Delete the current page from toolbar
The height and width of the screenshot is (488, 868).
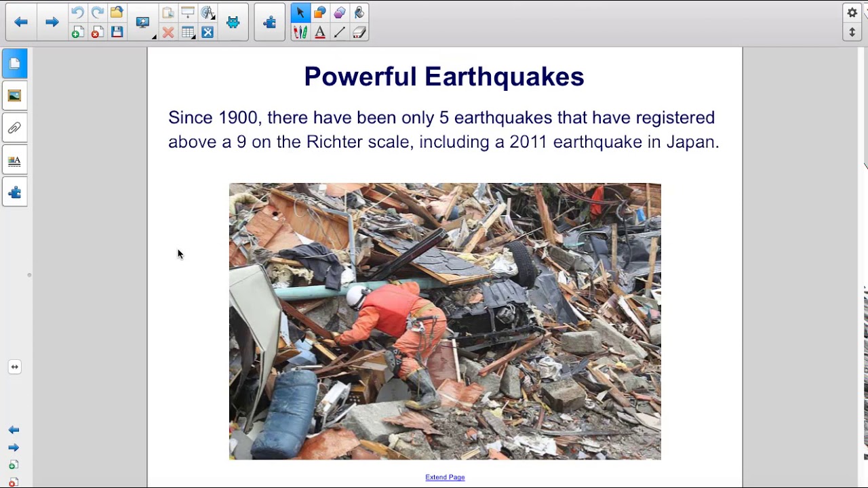[97, 32]
